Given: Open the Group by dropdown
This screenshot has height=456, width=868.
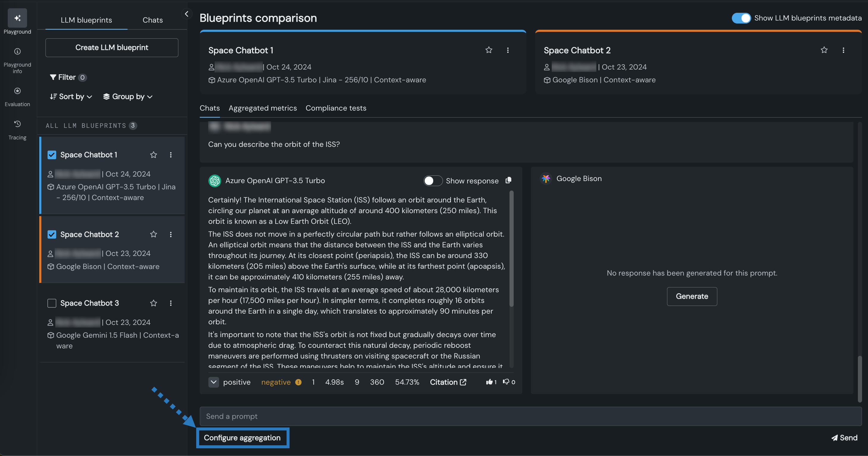Looking at the screenshot, I should coord(128,97).
